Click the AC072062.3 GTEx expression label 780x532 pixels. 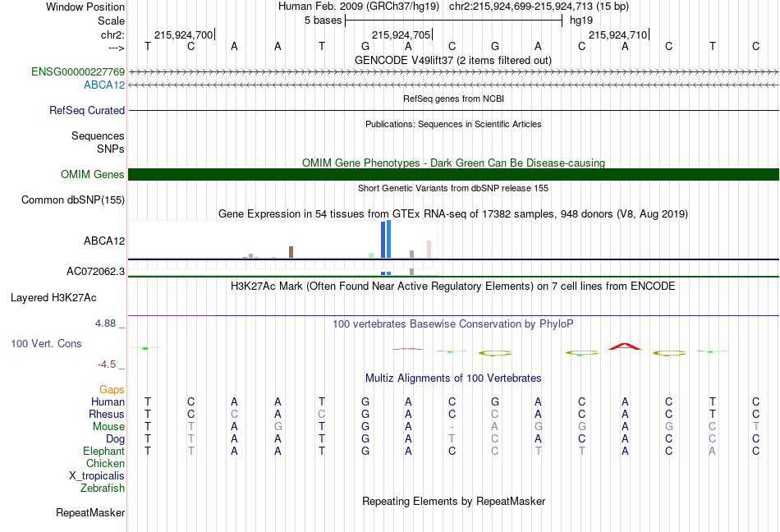95,271
